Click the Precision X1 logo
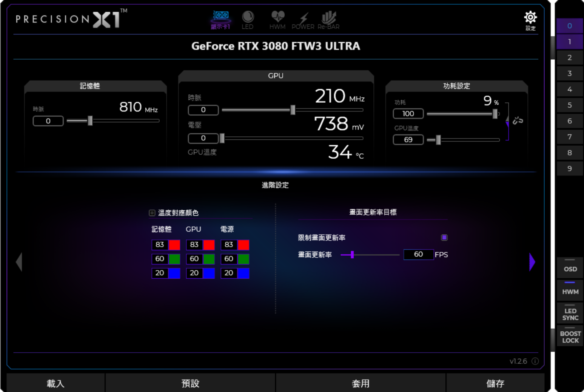The height and width of the screenshot is (392, 584). [71, 19]
